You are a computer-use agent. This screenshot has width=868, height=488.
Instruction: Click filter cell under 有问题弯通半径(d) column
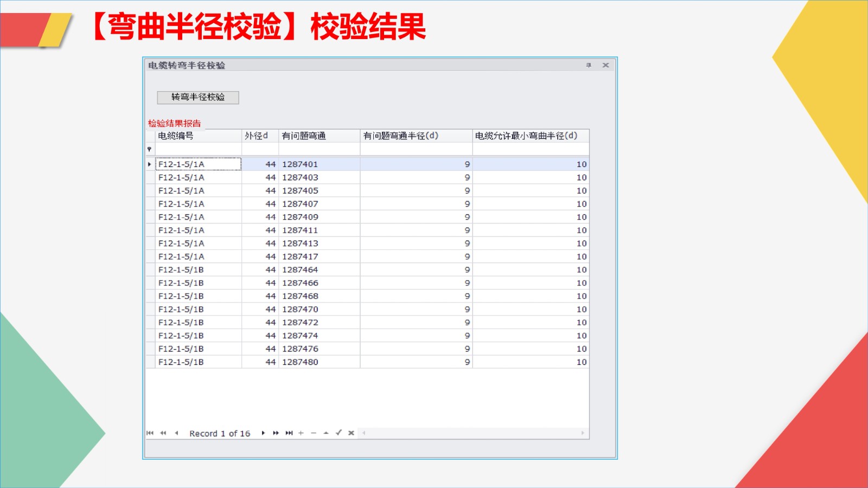click(x=416, y=149)
